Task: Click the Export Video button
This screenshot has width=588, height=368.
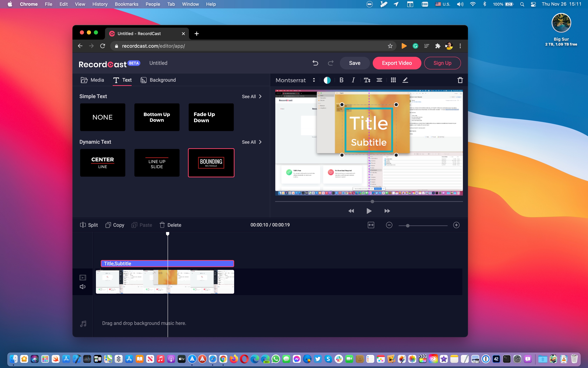Action: pyautogui.click(x=397, y=63)
